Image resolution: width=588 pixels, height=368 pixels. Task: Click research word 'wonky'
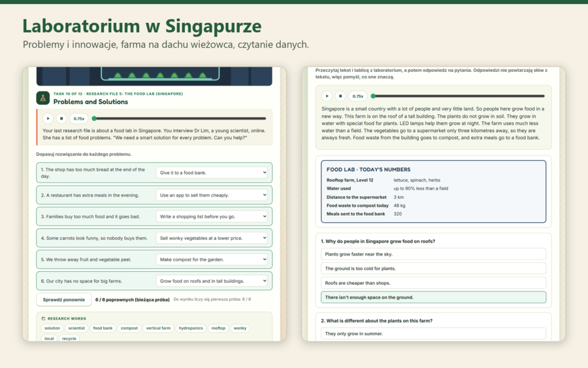coord(240,328)
